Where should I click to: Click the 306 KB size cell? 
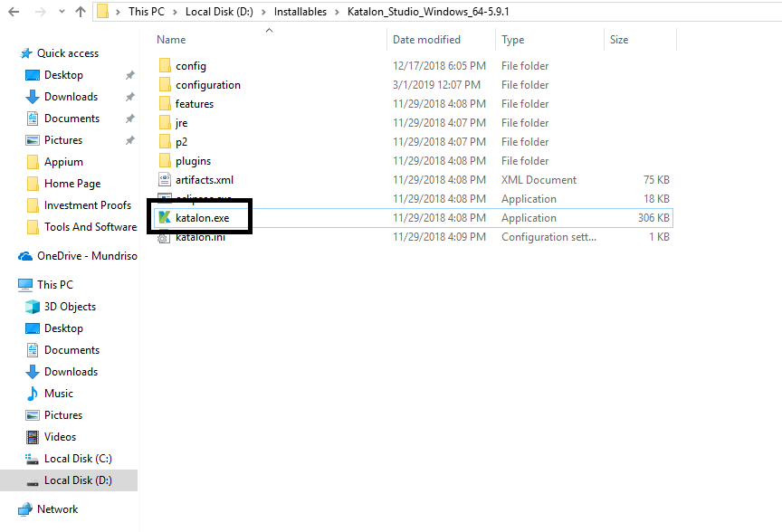click(x=653, y=218)
